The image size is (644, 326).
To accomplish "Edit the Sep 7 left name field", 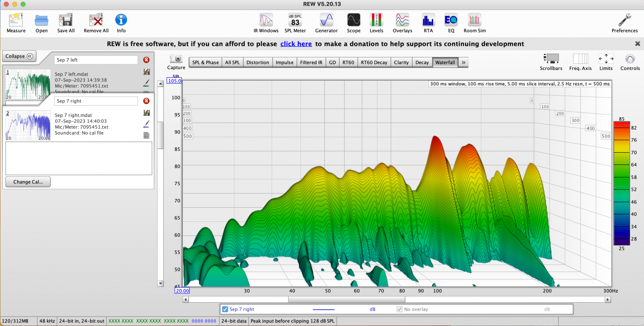I will (96, 60).
